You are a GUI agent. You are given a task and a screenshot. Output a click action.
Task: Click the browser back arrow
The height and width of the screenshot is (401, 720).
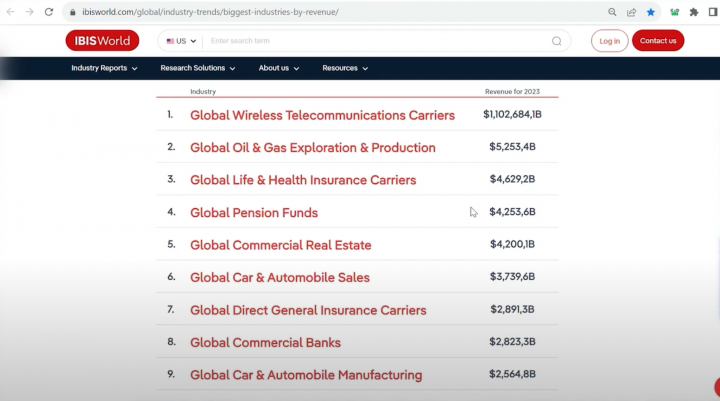(x=9, y=12)
